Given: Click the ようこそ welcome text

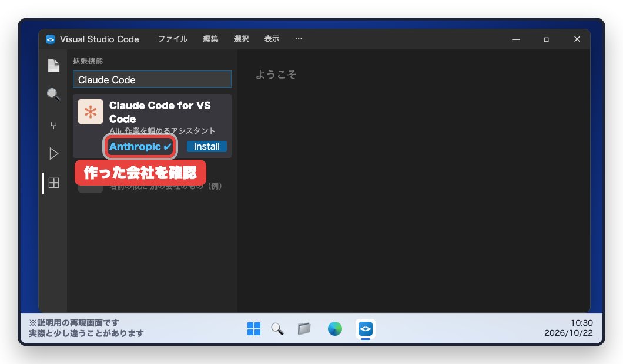Looking at the screenshot, I should pos(276,75).
